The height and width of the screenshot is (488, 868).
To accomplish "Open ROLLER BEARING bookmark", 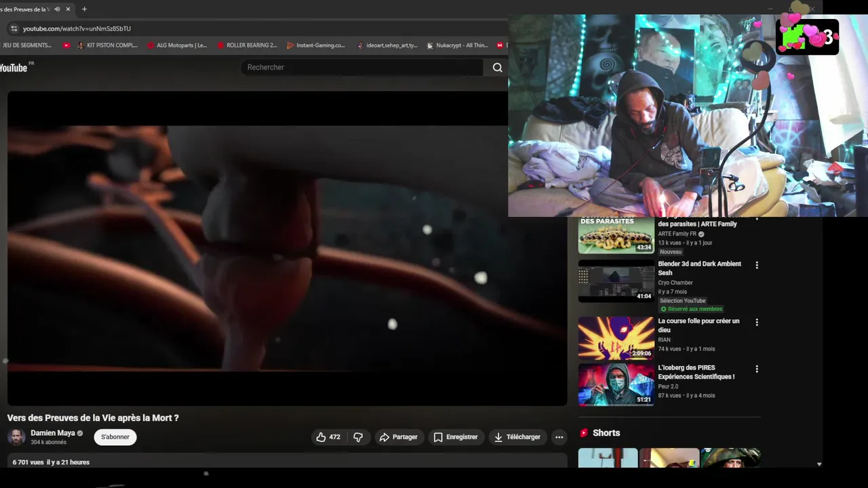I will pos(247,45).
